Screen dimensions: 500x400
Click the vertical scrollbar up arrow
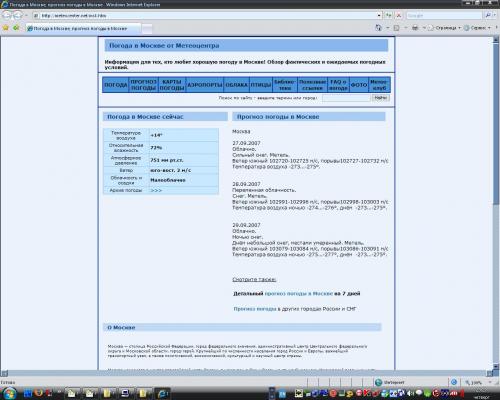pyautogui.click(x=496, y=40)
